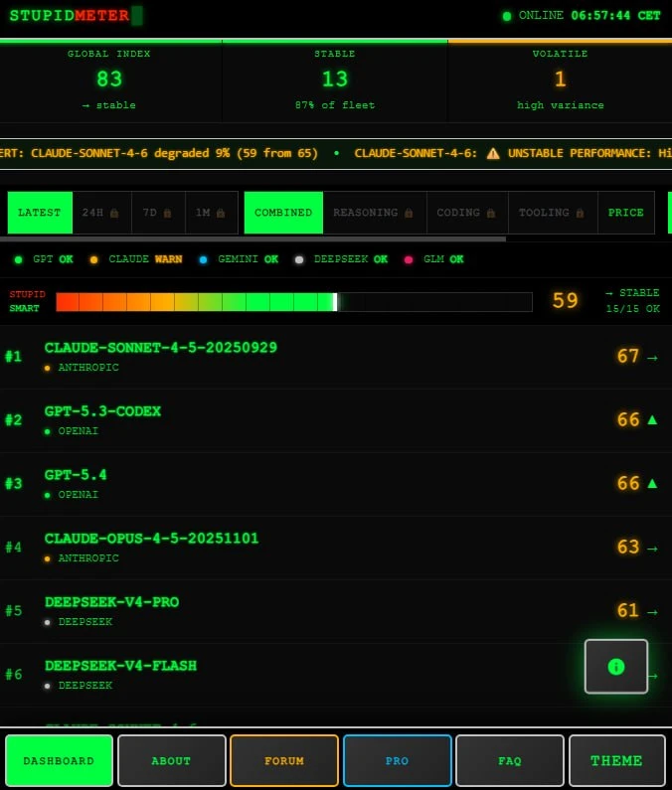Switch to the COMBINED score tab

pos(283,213)
